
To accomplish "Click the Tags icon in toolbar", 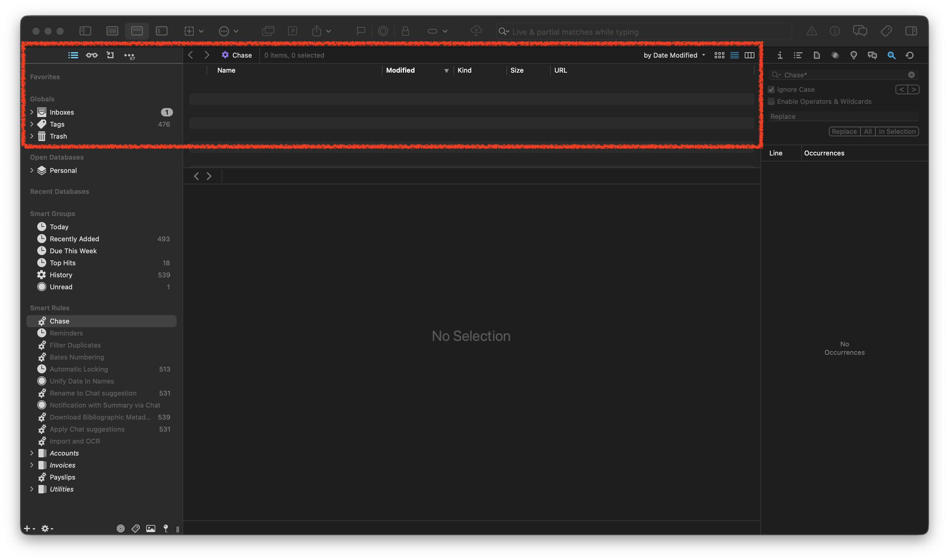I will [x=886, y=31].
